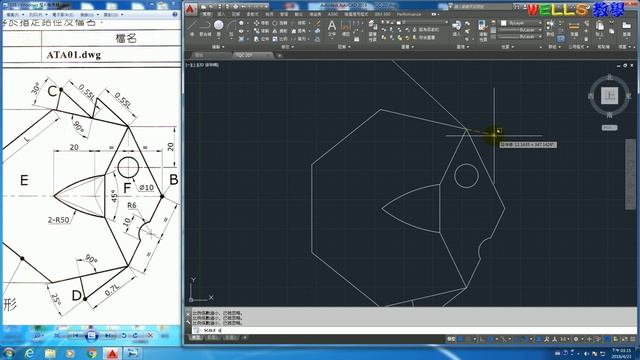Click the Windows Start button
Image resolution: width=640 pixels, height=360 pixels.
(9, 353)
